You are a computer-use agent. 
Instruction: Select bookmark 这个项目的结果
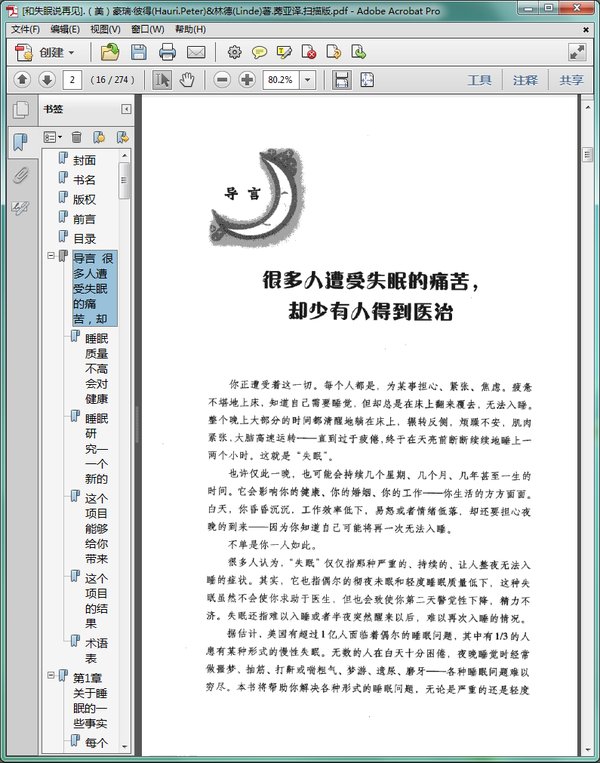pyautogui.click(x=97, y=600)
